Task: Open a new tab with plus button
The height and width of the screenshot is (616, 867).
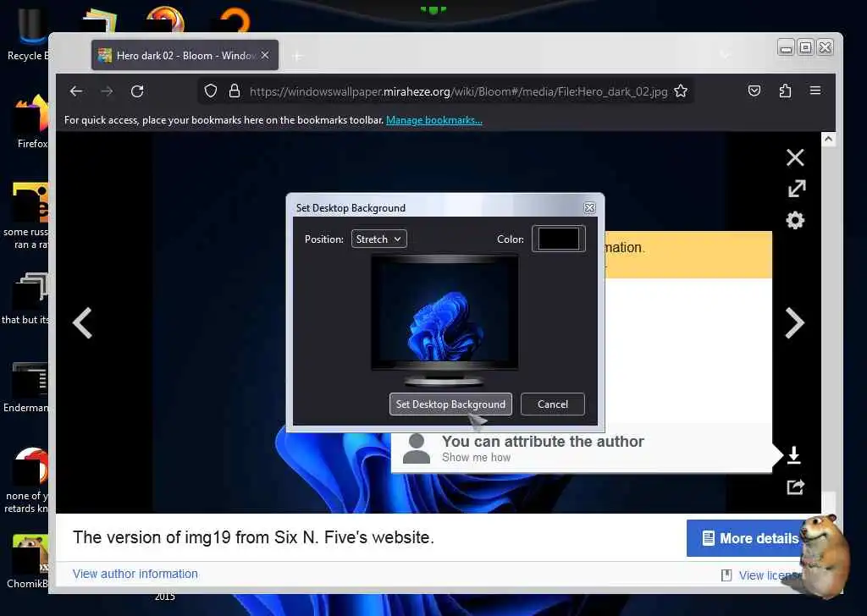Action: 297,56
